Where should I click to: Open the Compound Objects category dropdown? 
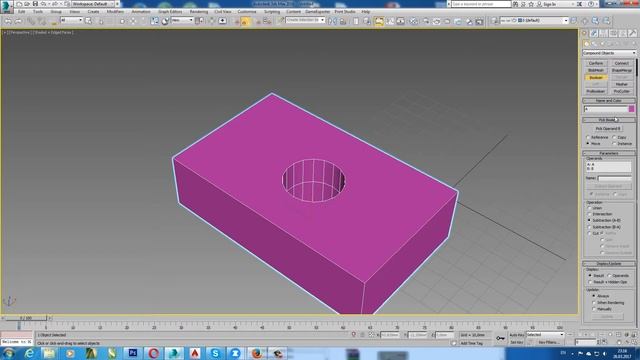click(609, 53)
